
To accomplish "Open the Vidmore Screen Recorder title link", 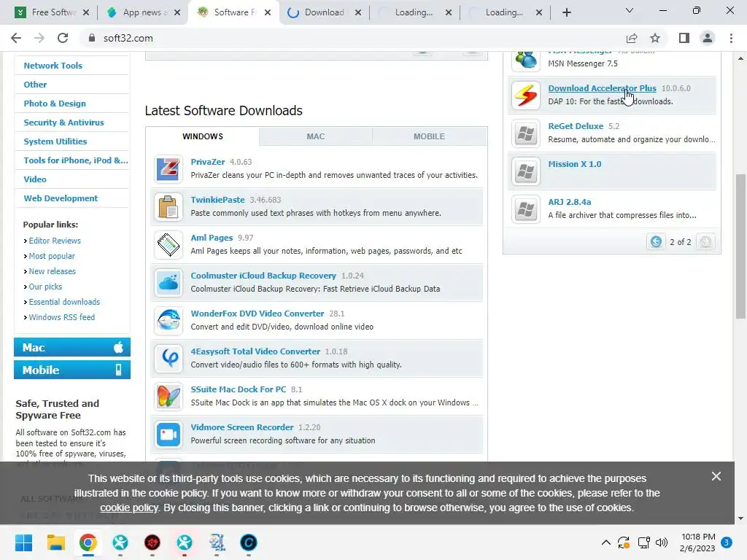I will pyautogui.click(x=242, y=427).
